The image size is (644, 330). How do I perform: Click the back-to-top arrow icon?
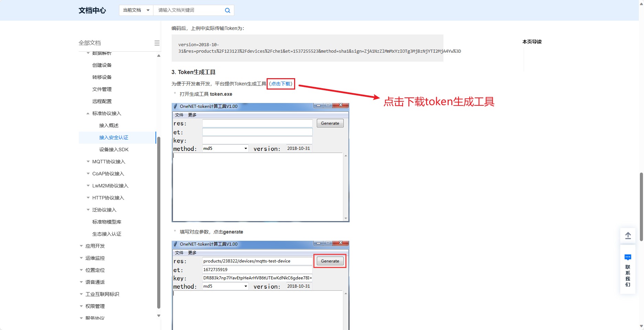tap(628, 236)
